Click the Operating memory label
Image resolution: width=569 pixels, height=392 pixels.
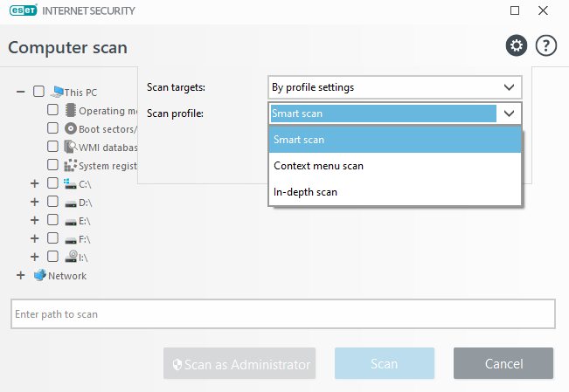[x=108, y=111]
